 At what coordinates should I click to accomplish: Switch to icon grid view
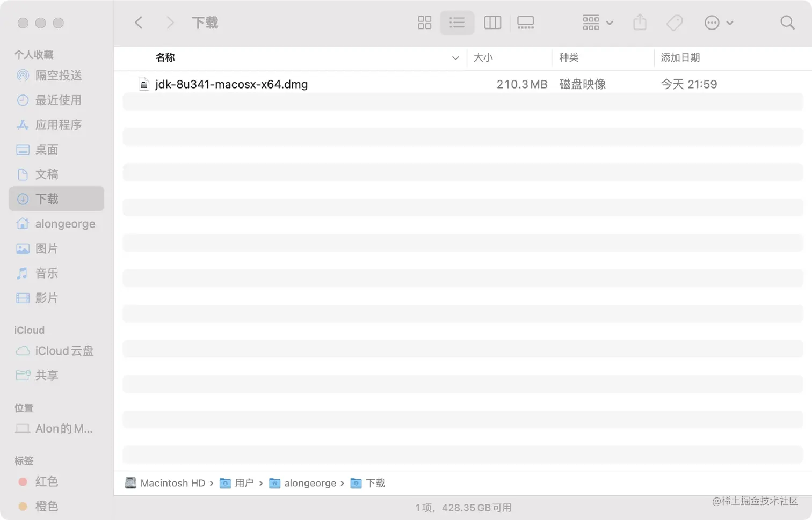coord(424,23)
